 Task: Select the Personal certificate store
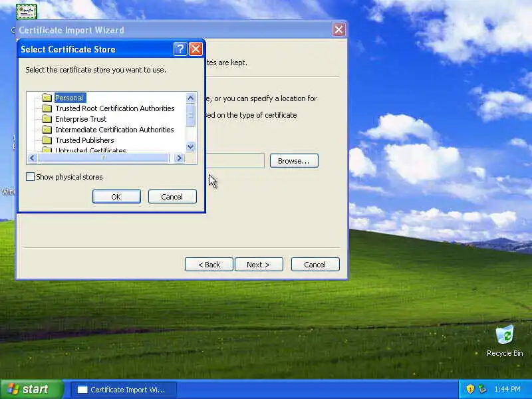coord(70,98)
